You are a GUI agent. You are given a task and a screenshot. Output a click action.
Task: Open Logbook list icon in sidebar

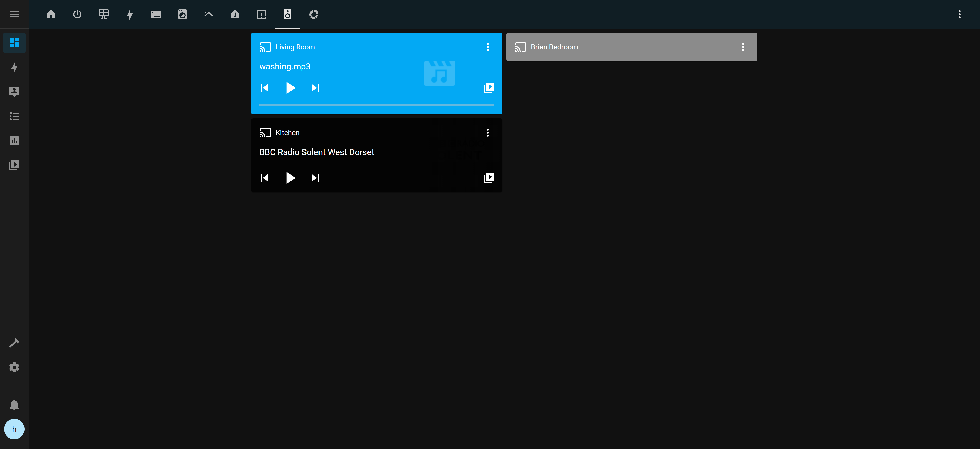coord(14,116)
